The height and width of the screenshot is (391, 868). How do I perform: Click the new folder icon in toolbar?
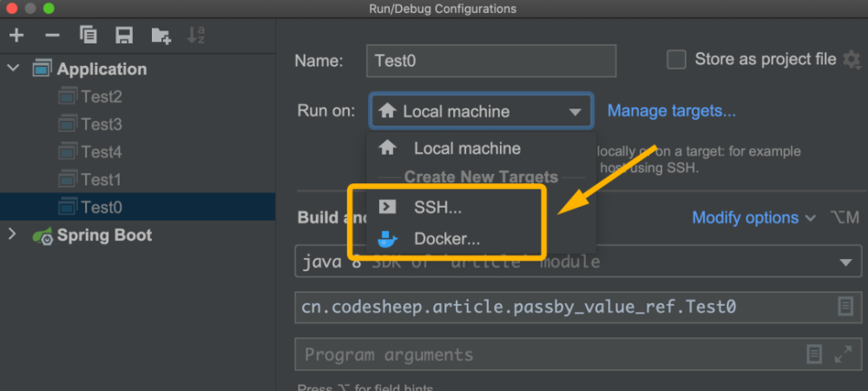tap(161, 35)
